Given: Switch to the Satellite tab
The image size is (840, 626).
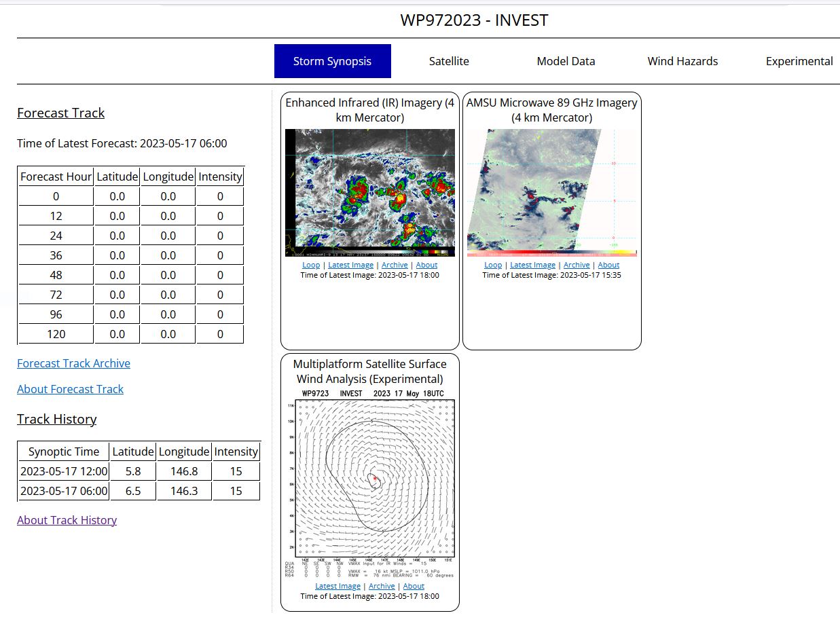Looking at the screenshot, I should pyautogui.click(x=449, y=61).
